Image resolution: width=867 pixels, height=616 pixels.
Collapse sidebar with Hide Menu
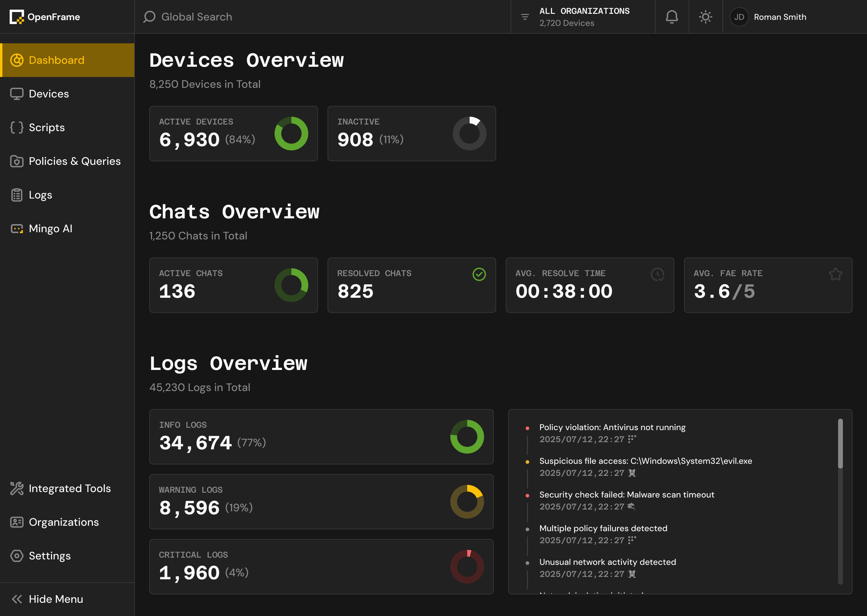pos(48,599)
